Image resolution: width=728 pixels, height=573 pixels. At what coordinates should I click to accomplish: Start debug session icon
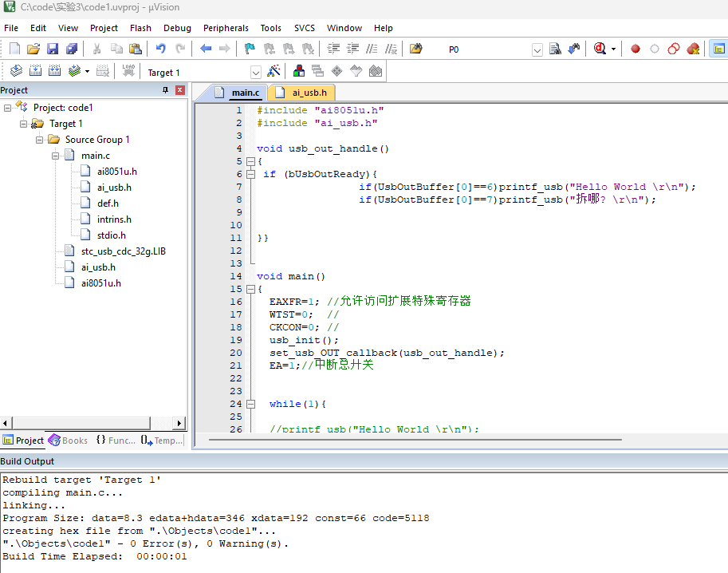tap(600, 49)
